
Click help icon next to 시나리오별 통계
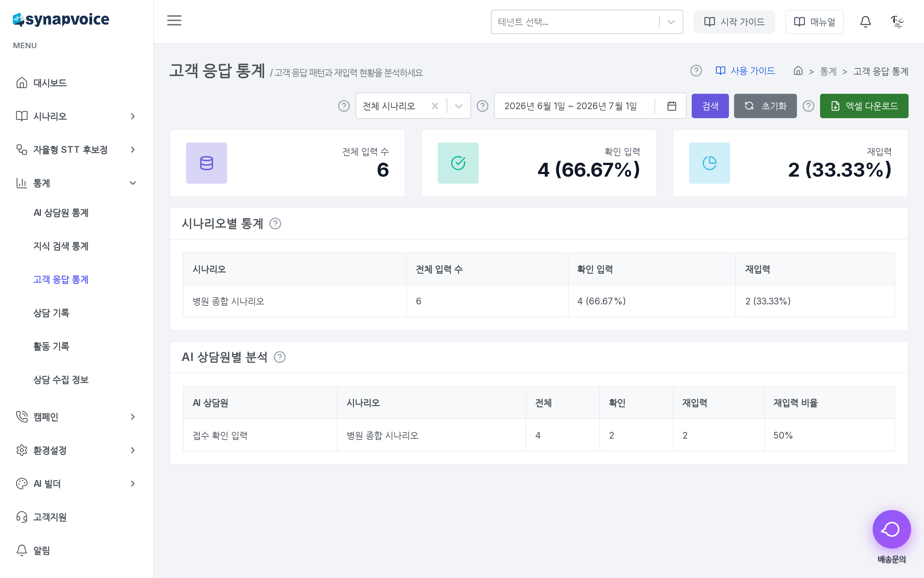tap(275, 223)
